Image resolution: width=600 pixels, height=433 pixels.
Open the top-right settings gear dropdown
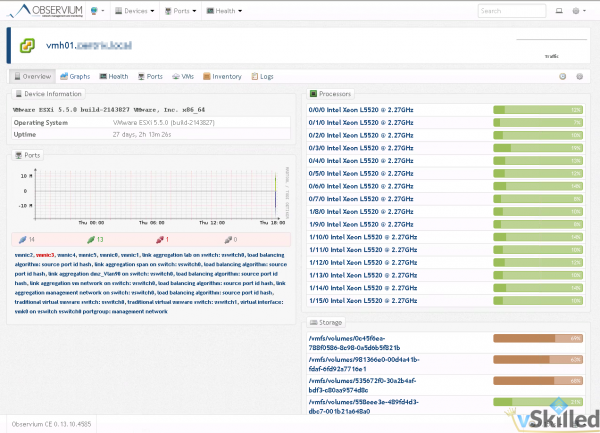[579, 11]
